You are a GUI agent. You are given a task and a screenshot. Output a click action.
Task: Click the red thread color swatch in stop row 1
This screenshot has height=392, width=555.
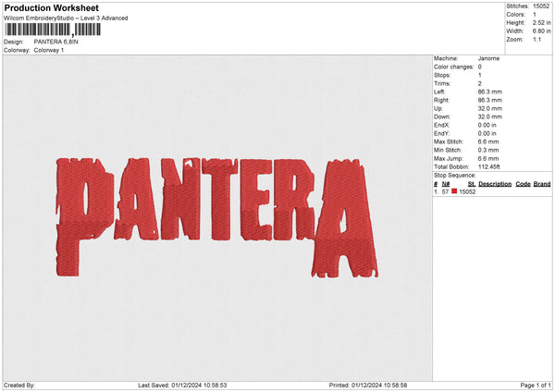[454, 191]
